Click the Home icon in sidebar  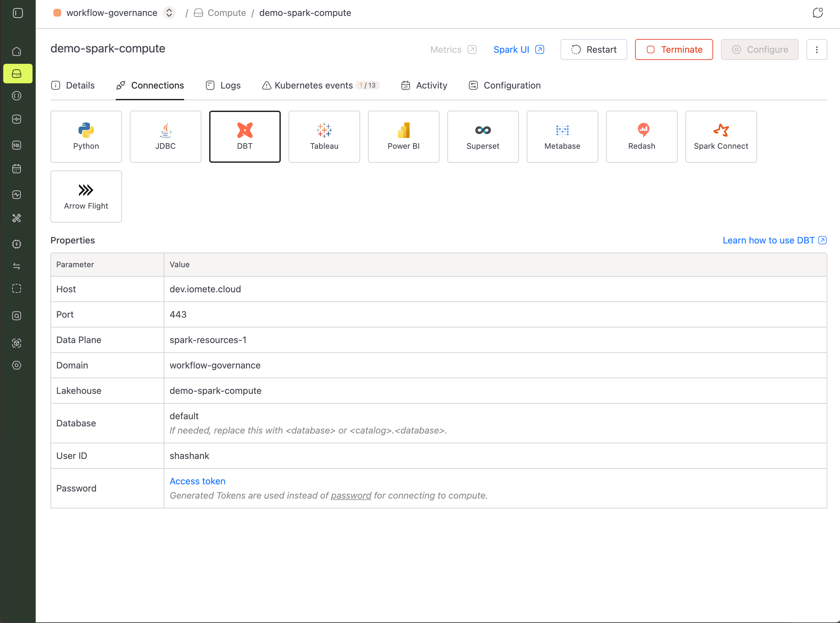(x=17, y=51)
